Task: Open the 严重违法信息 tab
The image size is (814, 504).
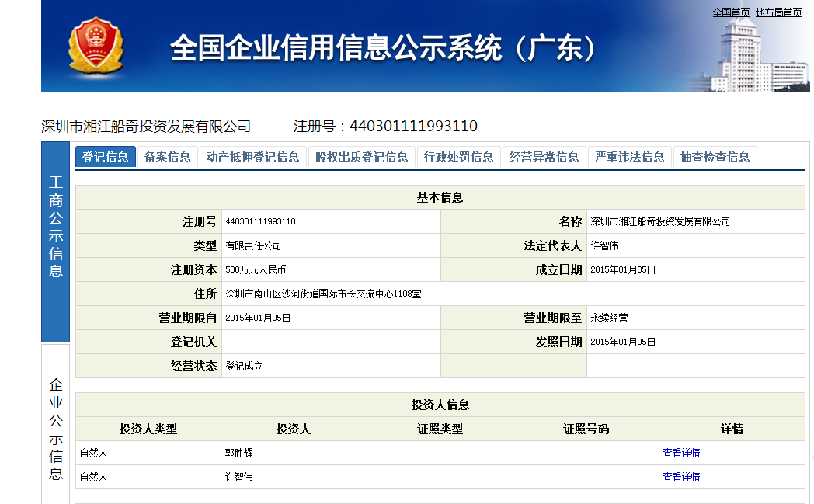Action: [x=629, y=157]
